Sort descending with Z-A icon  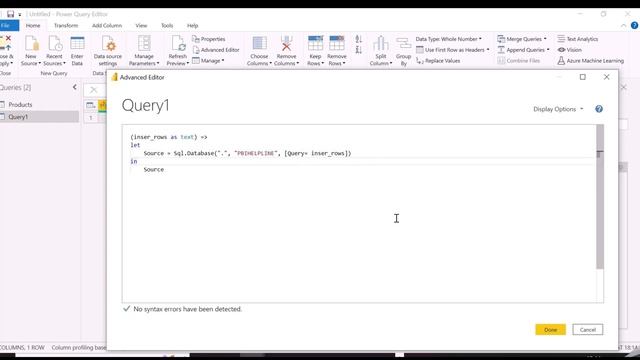pos(358,50)
